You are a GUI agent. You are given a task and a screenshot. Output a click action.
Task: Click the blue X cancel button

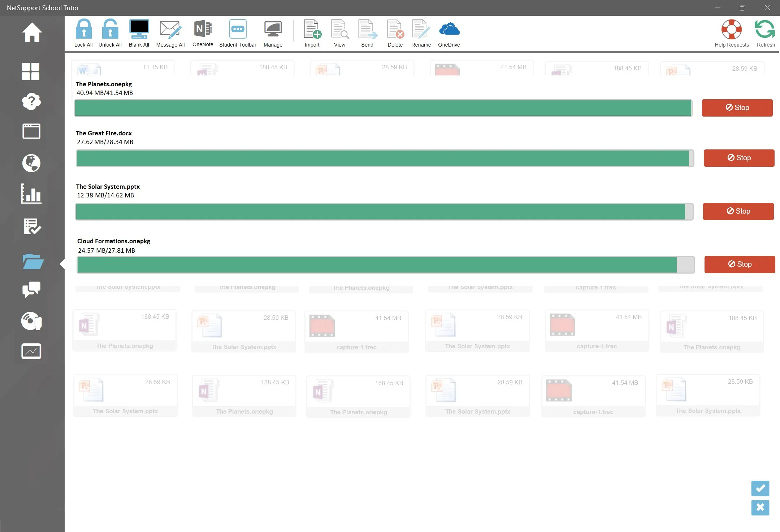(x=760, y=507)
